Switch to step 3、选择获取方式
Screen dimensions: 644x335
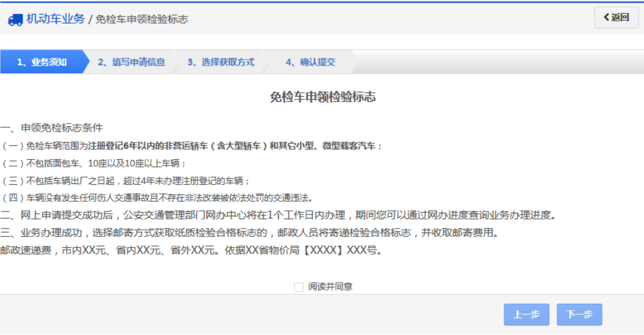[221, 62]
